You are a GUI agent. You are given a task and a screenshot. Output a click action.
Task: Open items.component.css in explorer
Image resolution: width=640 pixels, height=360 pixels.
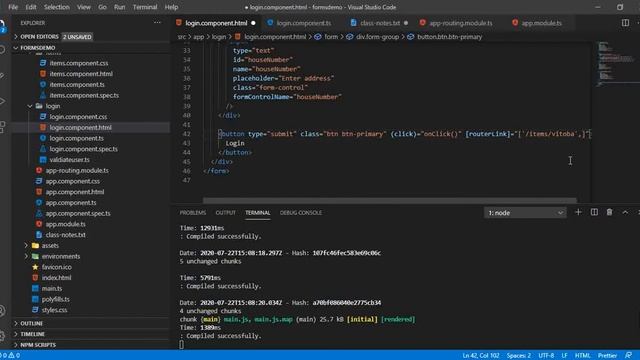point(79,63)
